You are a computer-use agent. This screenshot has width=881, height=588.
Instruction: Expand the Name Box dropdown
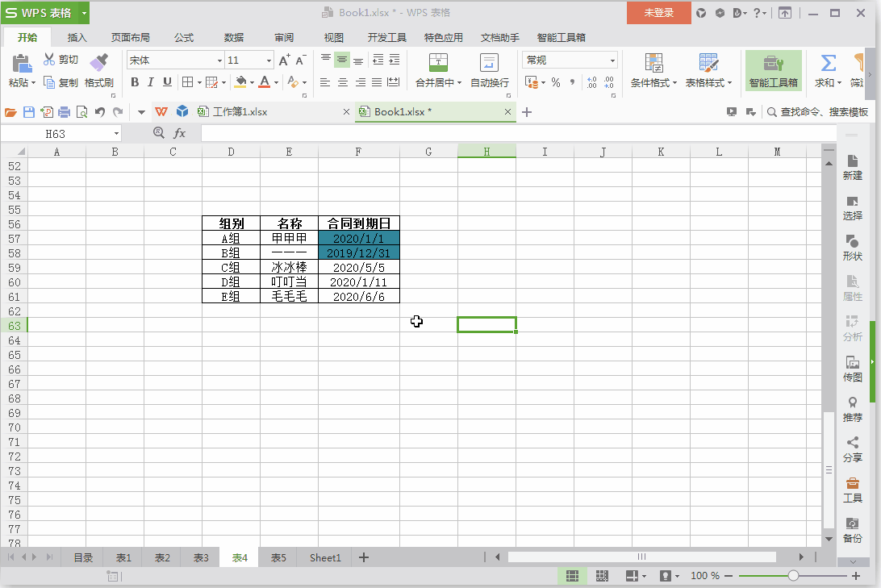[x=116, y=134]
